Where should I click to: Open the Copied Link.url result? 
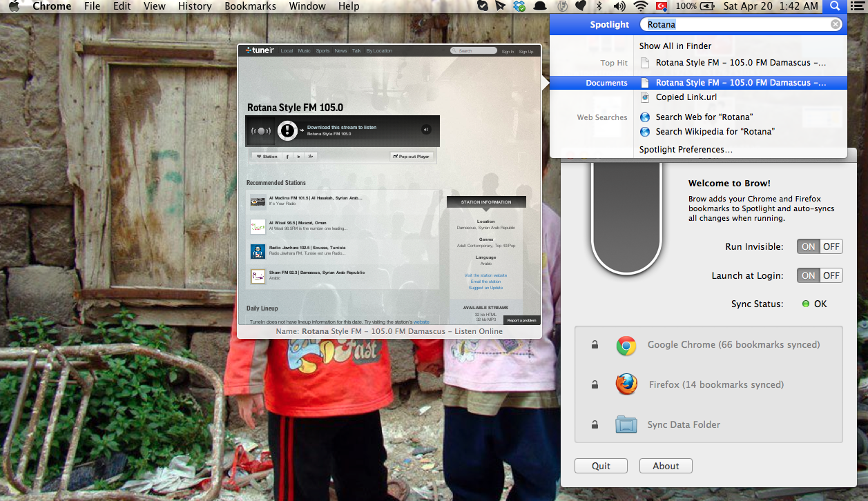686,97
